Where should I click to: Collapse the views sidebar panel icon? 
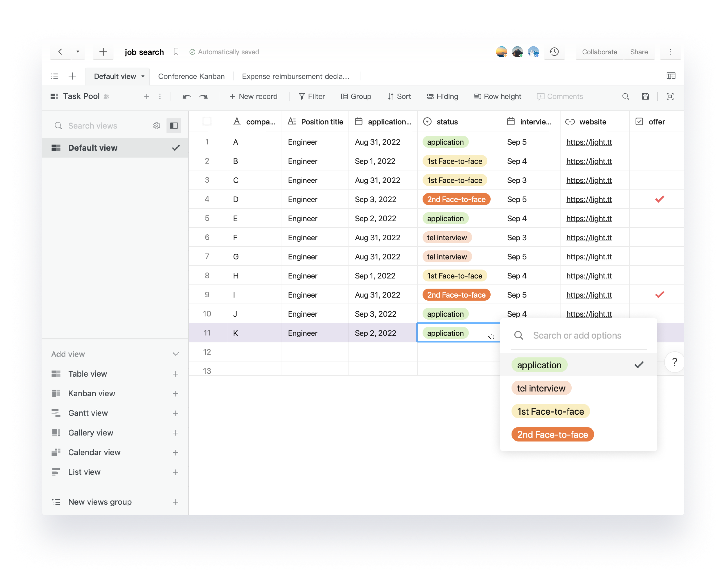tap(174, 126)
